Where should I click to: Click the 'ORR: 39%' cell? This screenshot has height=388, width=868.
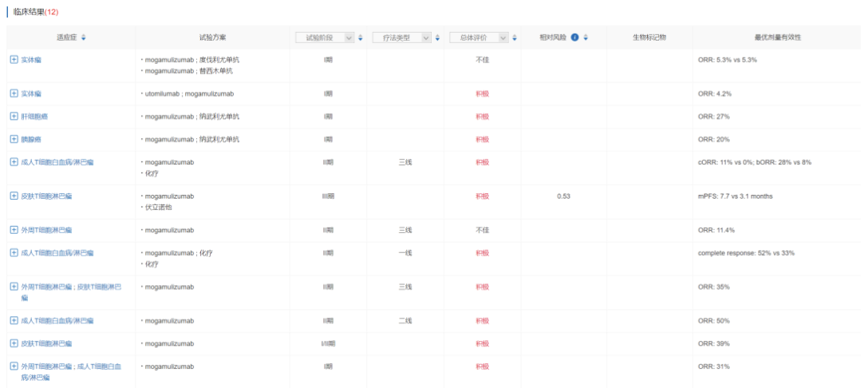[x=713, y=343]
